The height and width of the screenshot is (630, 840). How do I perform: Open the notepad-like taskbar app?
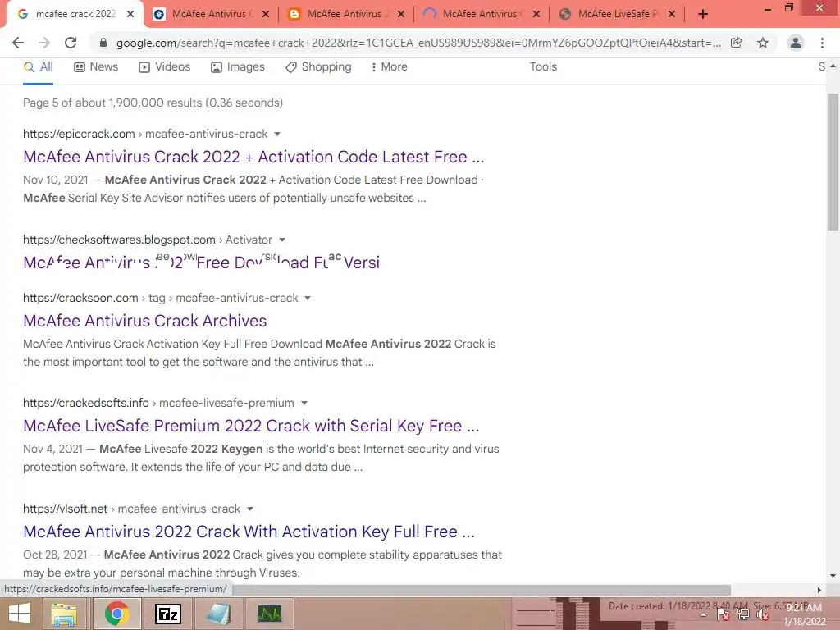[218, 614]
